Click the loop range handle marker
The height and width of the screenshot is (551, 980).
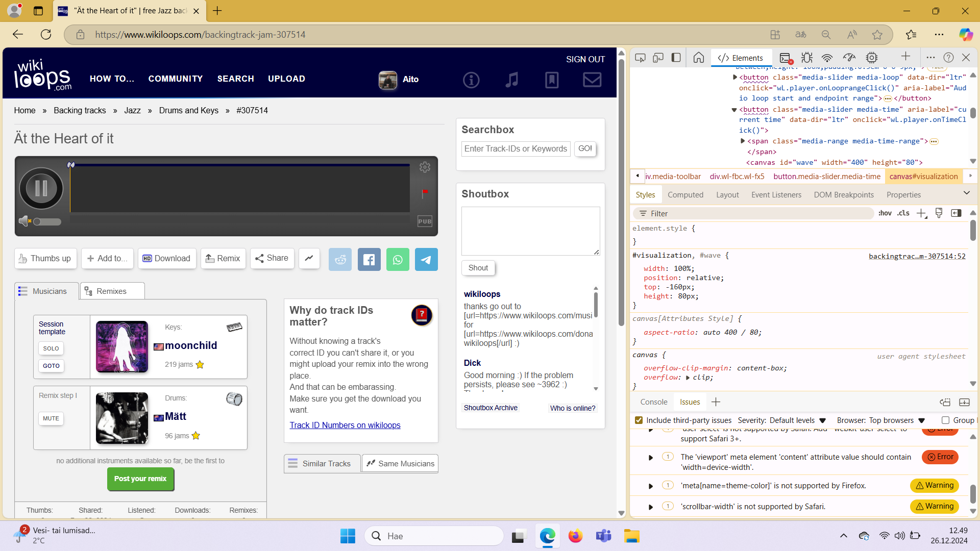click(x=71, y=165)
